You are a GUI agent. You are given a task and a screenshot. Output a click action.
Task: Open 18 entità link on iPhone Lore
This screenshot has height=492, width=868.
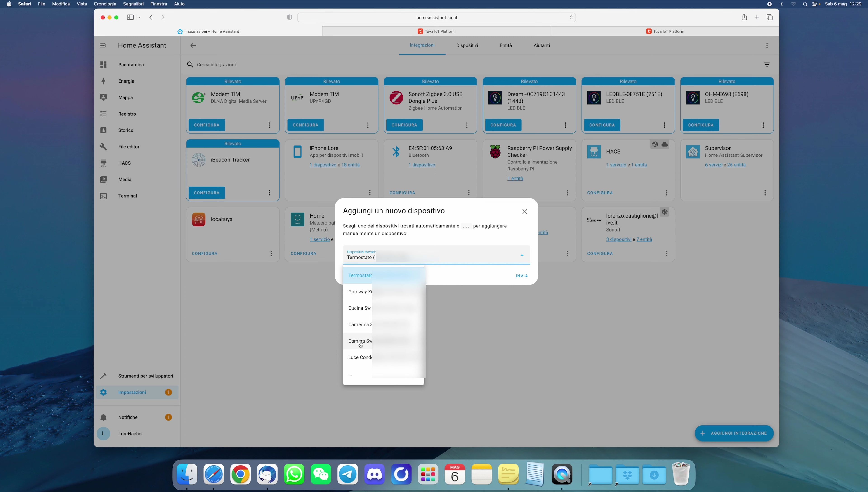tap(350, 165)
